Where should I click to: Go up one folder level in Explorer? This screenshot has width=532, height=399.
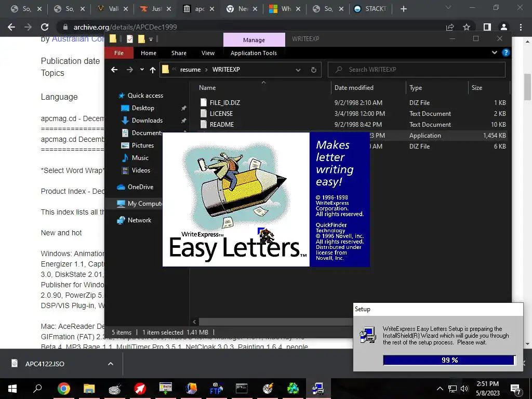(x=153, y=70)
